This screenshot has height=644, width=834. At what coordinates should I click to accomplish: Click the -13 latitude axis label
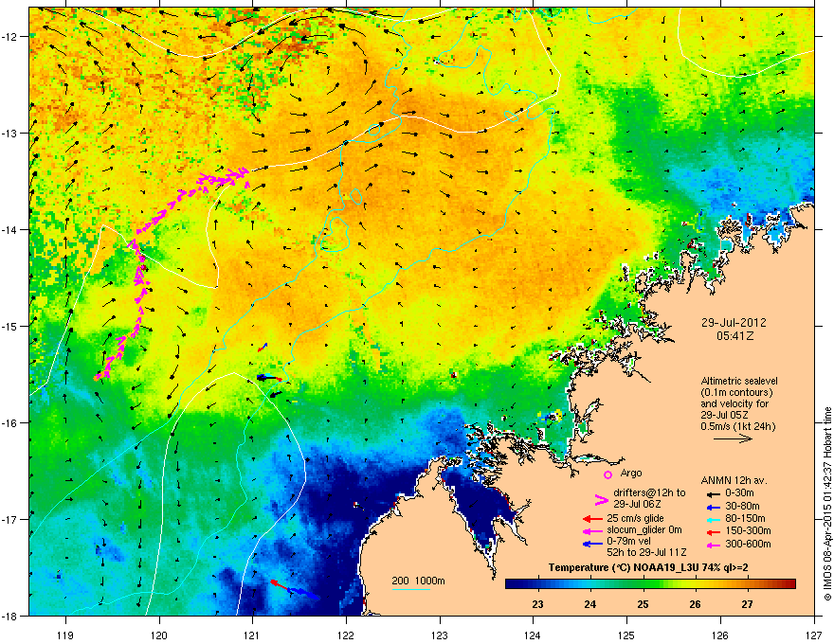pos(10,133)
